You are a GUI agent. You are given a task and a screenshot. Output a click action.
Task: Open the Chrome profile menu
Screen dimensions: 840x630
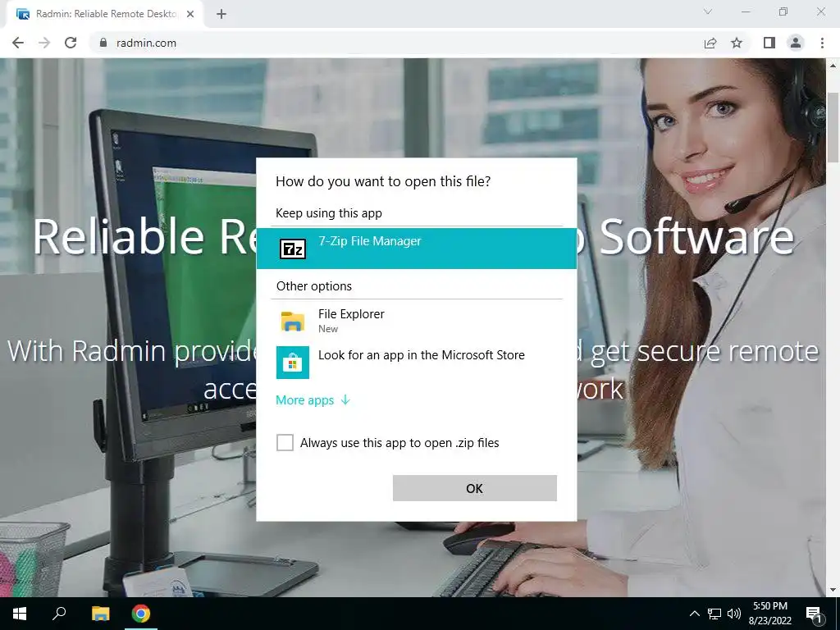(796, 43)
